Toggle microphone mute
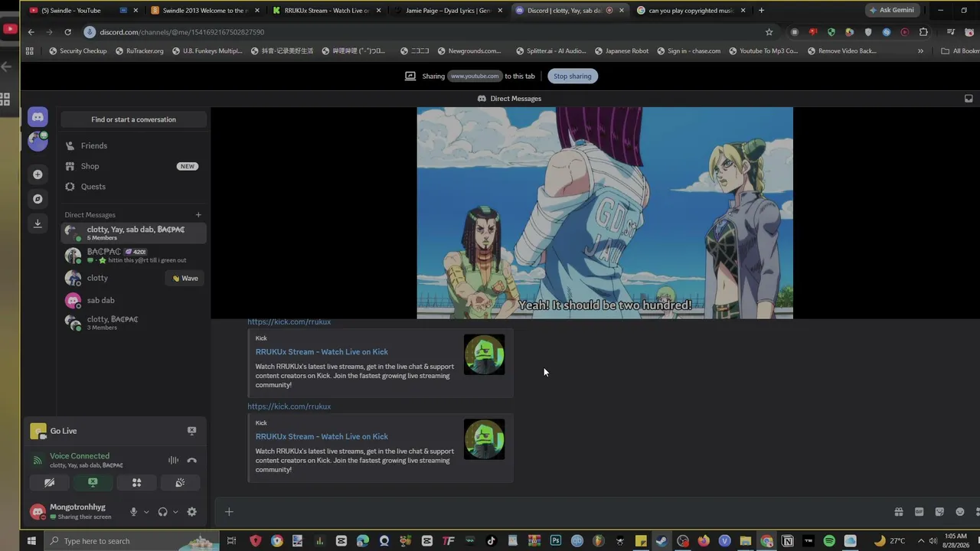980x551 pixels. click(133, 512)
